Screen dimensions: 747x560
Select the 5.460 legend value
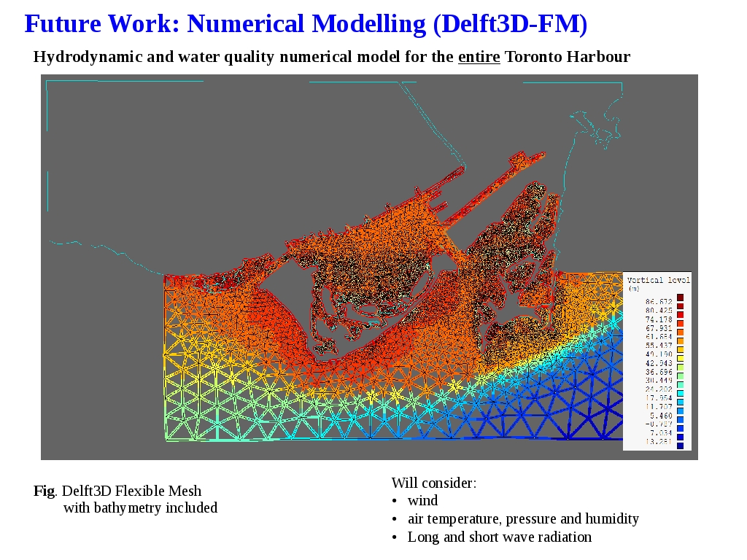pyautogui.click(x=658, y=414)
